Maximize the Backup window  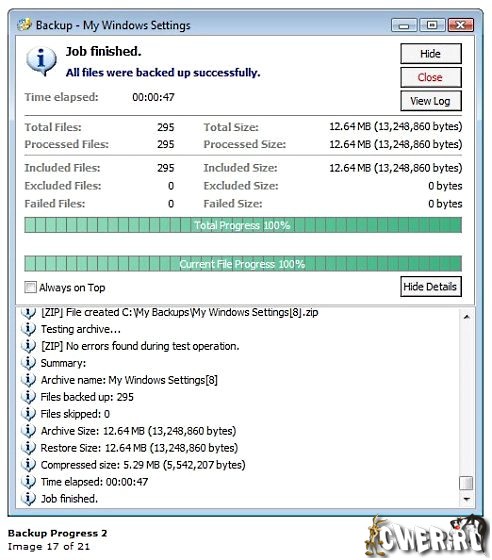click(x=432, y=25)
